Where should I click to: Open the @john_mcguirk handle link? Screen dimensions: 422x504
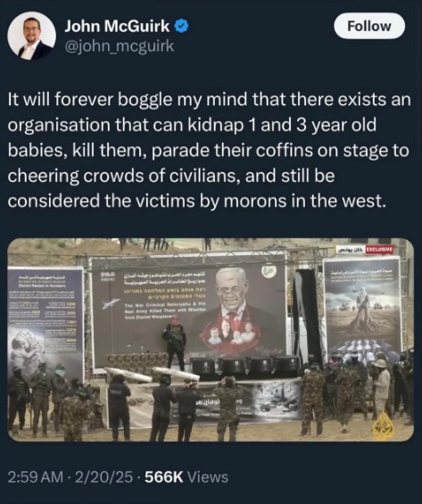tap(120, 46)
